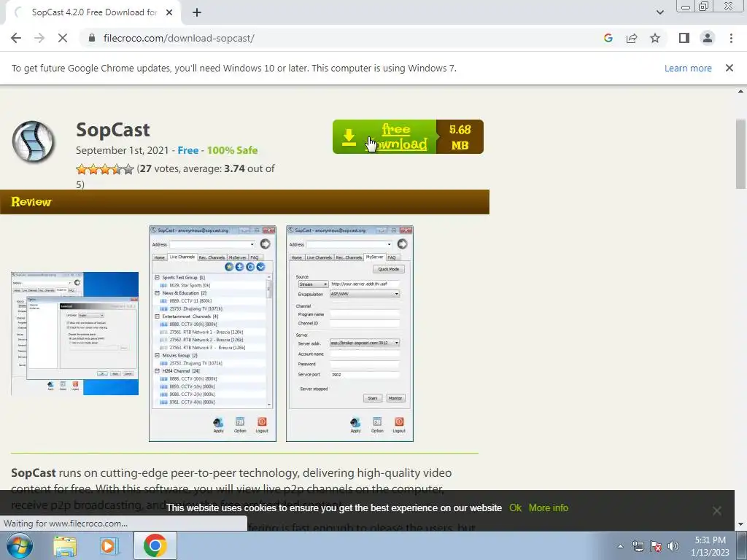Click the scrollbar down arrow
The width and height of the screenshot is (747, 560).
(x=740, y=524)
